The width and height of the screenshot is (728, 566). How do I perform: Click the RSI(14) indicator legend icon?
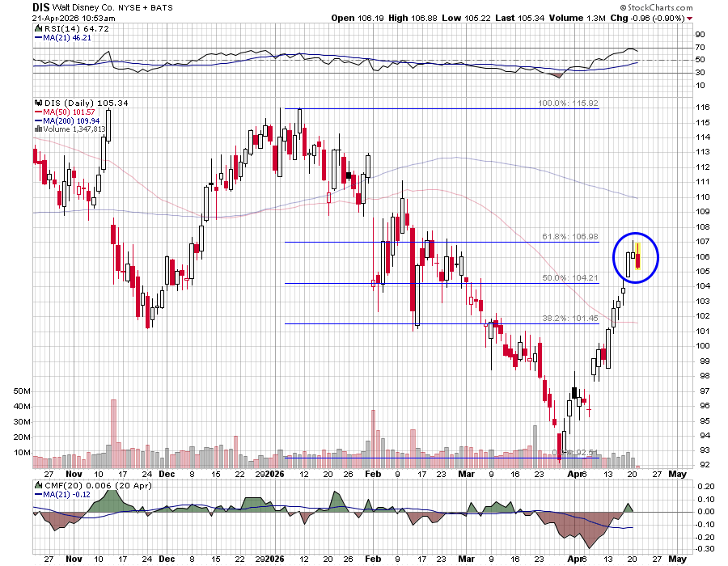(39, 29)
